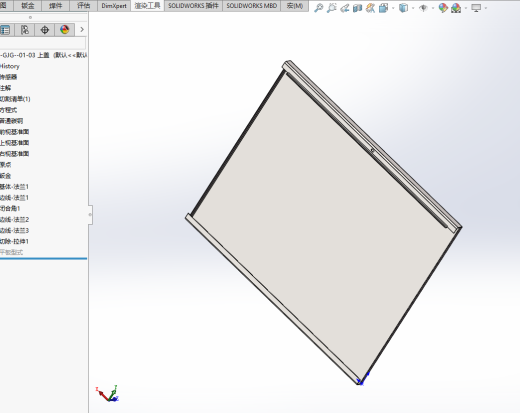Image resolution: width=520 pixels, height=413 pixels.
Task: Click the Edit Appearance color ball icon
Action: pyautogui.click(x=443, y=8)
